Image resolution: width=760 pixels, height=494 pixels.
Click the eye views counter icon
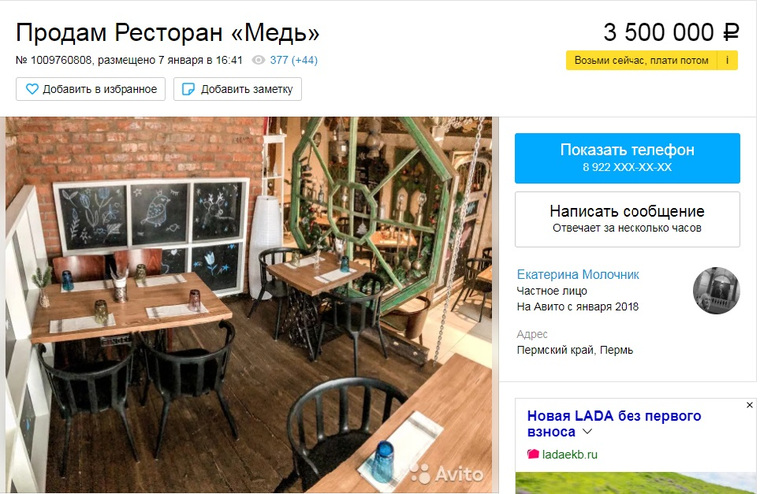click(x=258, y=60)
